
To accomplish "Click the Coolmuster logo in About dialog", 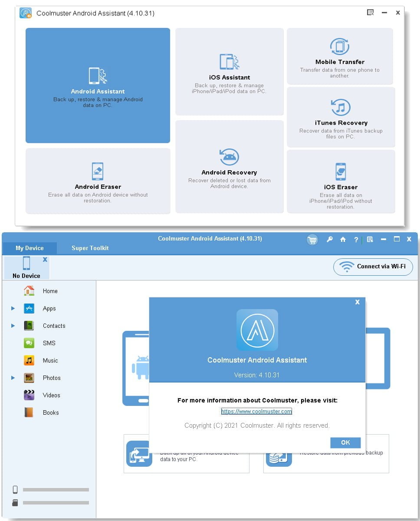I will [257, 330].
